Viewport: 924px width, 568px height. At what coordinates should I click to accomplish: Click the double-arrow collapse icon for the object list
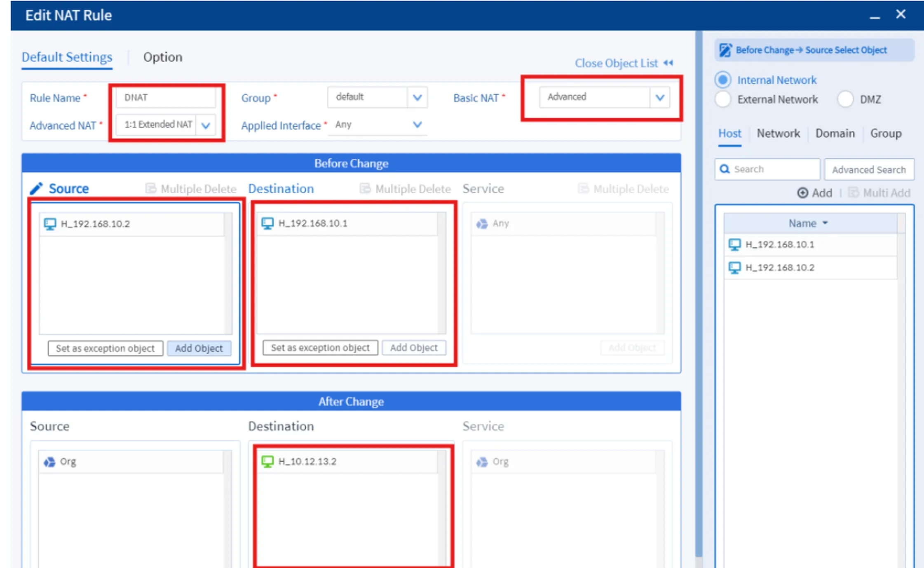click(668, 63)
